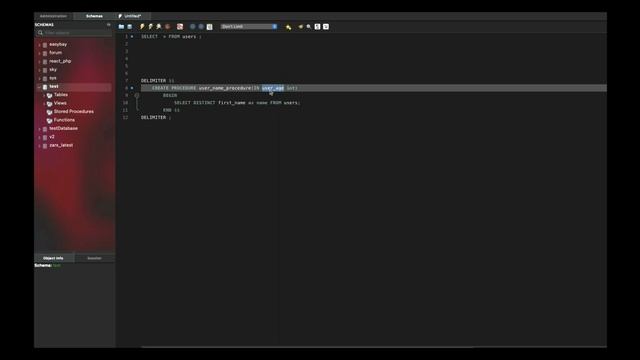Select the test schema row
The height and width of the screenshot is (360, 640).
(73, 87)
